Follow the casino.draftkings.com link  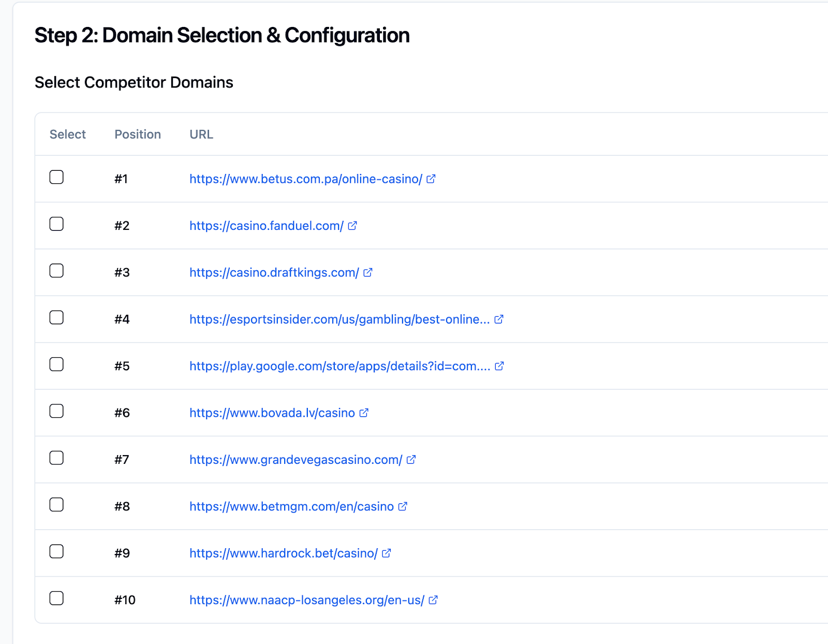[x=274, y=273]
